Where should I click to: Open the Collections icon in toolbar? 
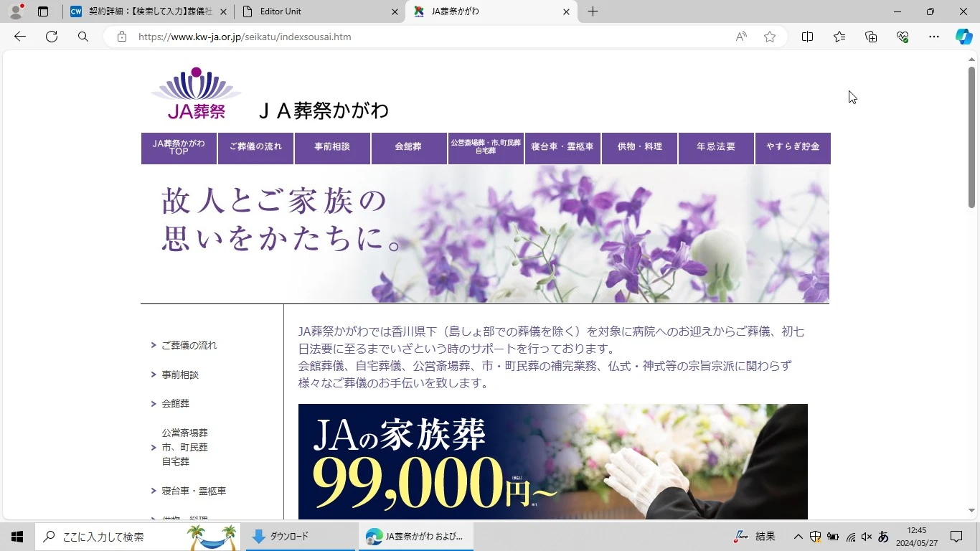tap(871, 37)
